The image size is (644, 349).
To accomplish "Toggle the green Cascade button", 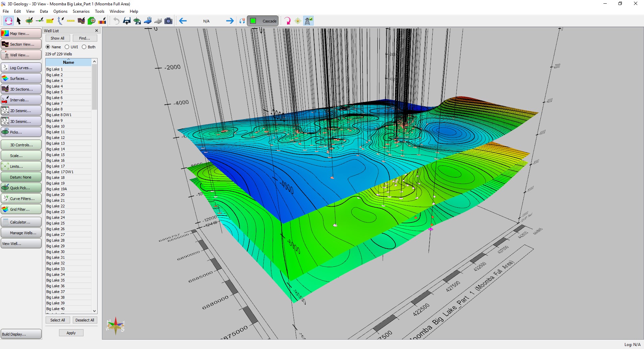I will [263, 21].
